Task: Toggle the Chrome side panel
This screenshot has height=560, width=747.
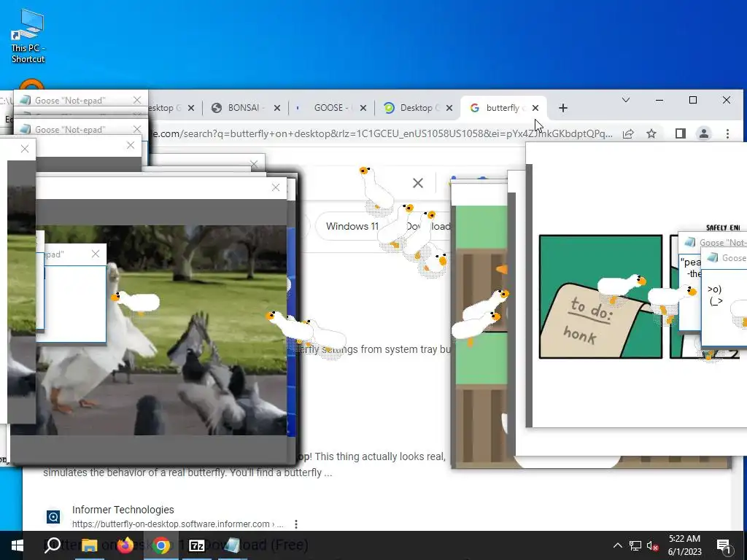Action: pyautogui.click(x=681, y=134)
